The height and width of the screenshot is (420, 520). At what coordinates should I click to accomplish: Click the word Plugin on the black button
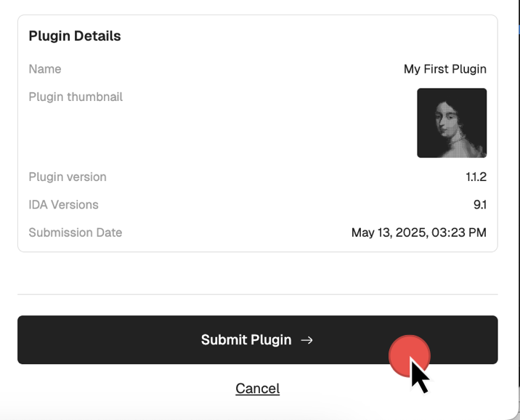271,340
